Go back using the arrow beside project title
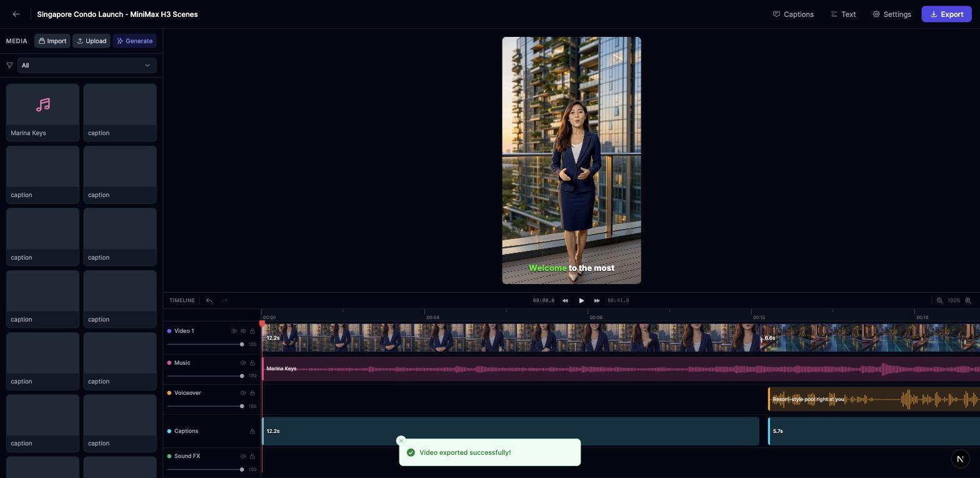Viewport: 980px width, 478px height. (x=16, y=14)
